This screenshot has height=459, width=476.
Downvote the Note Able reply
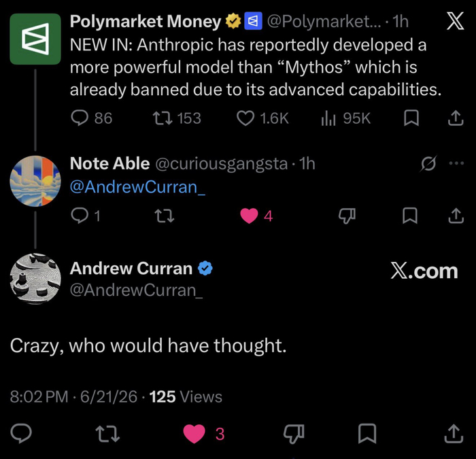347,216
